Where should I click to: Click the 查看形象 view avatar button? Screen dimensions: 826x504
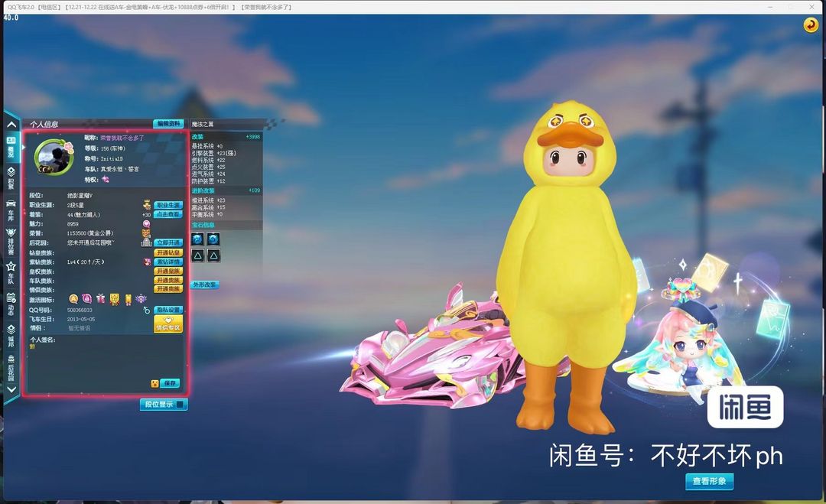[x=709, y=481]
